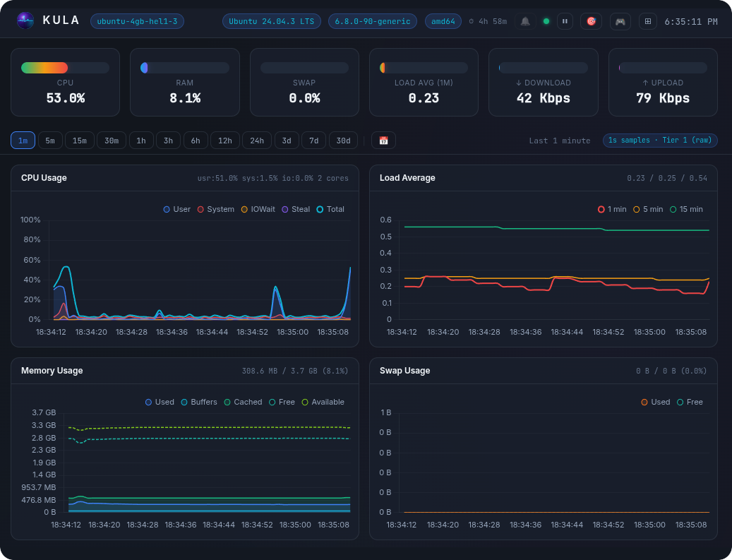Toggle the 15 min load average series
The image size is (732, 560).
pyautogui.click(x=686, y=209)
